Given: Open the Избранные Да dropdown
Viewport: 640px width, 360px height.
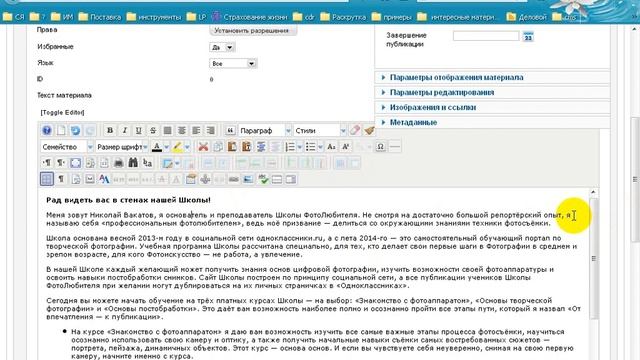Looking at the screenshot, I should [x=222, y=47].
